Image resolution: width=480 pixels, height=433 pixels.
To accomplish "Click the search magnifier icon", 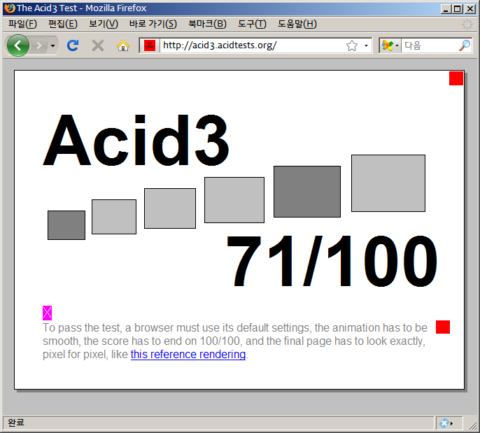I will tap(464, 45).
